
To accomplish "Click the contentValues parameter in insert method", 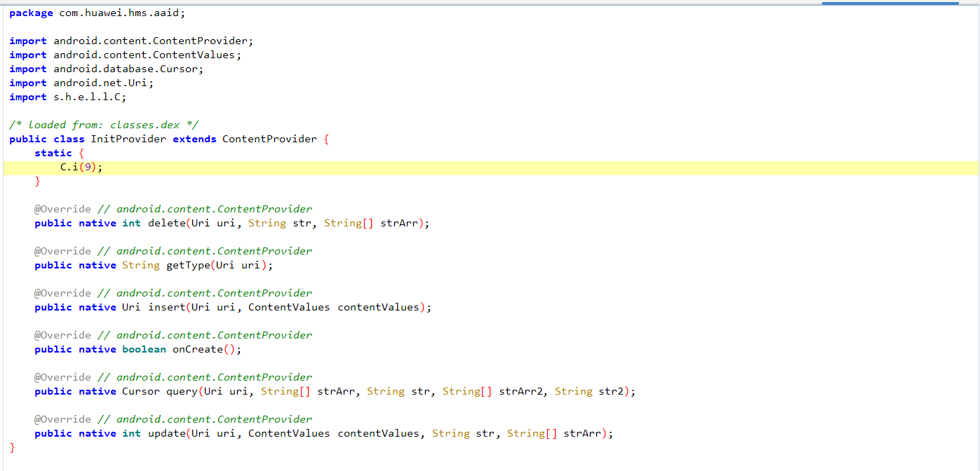I will 378,307.
